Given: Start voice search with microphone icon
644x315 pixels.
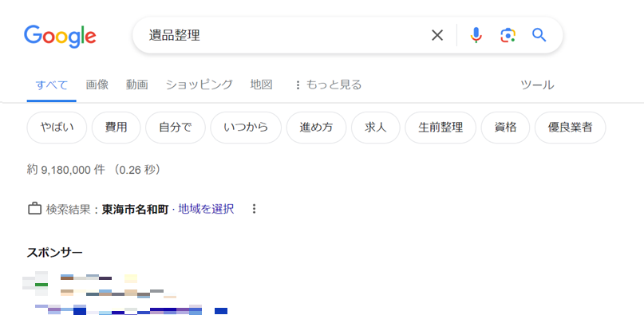Looking at the screenshot, I should (x=476, y=35).
